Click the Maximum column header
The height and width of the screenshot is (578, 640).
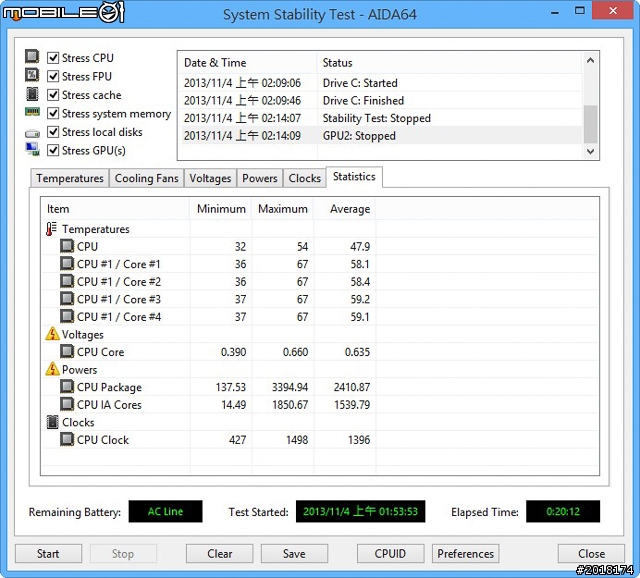283,209
